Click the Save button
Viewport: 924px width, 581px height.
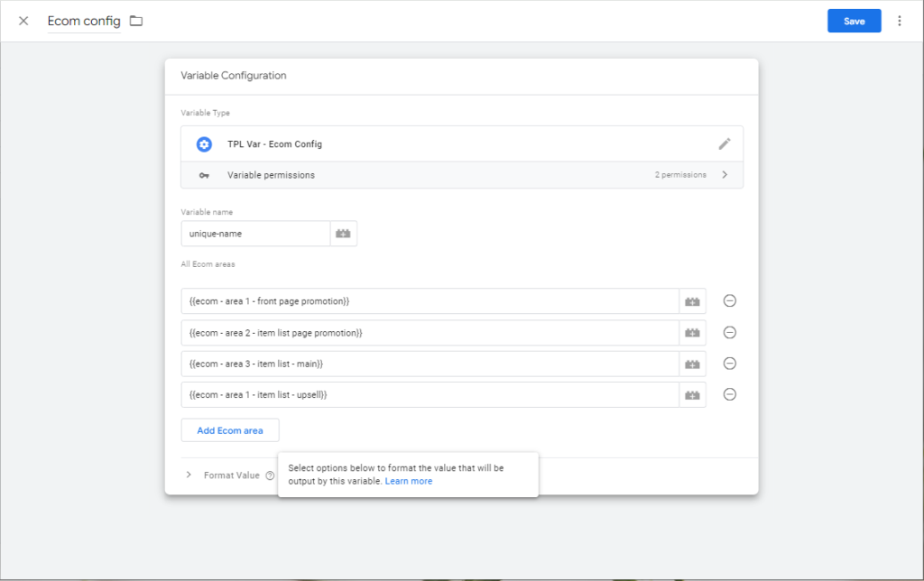point(854,21)
